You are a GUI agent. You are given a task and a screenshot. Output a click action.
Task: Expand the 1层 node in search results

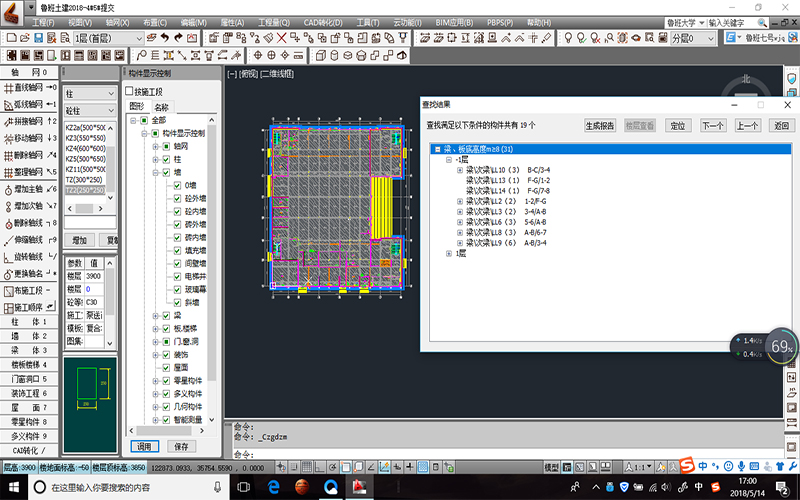tap(449, 254)
